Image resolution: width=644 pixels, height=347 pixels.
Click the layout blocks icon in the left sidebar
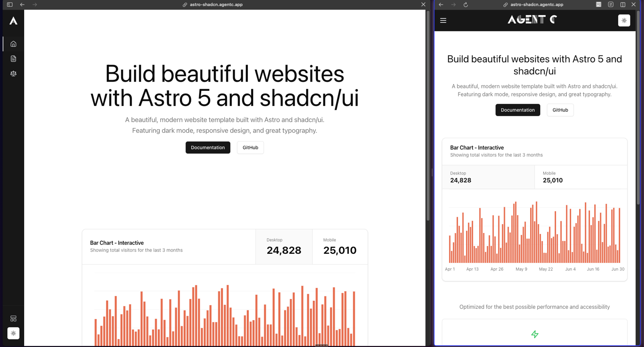point(13,318)
